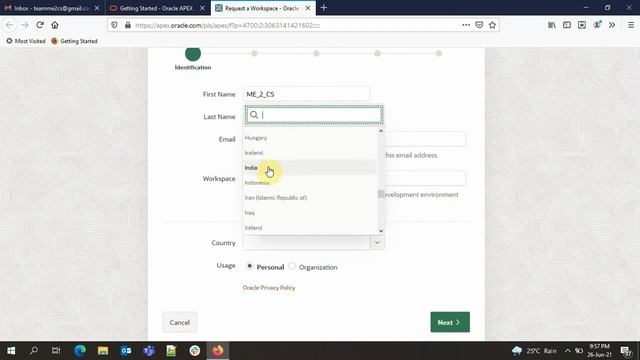Click the country search box
Viewport: 640px width, 360px height.
click(x=314, y=115)
